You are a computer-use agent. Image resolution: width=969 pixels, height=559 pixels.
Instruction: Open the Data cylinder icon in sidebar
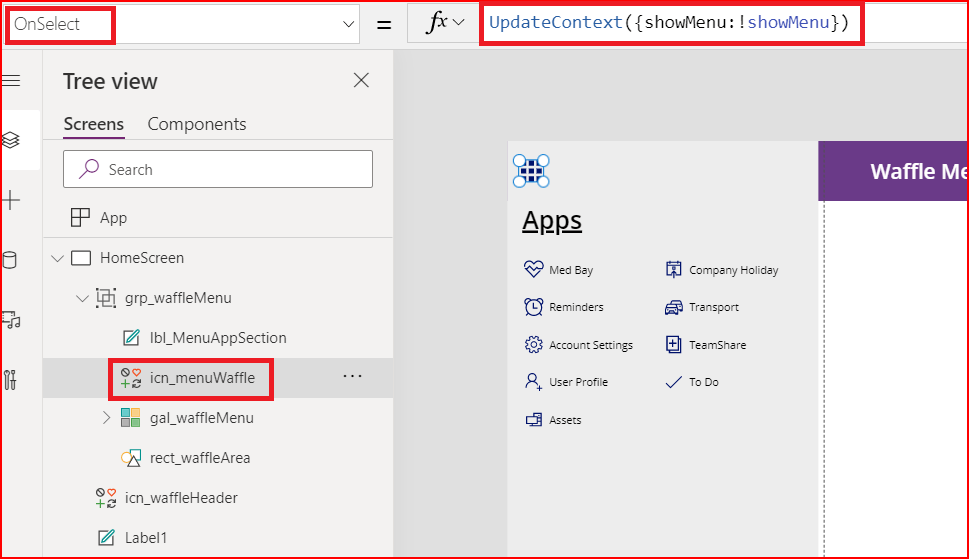click(x=11, y=260)
